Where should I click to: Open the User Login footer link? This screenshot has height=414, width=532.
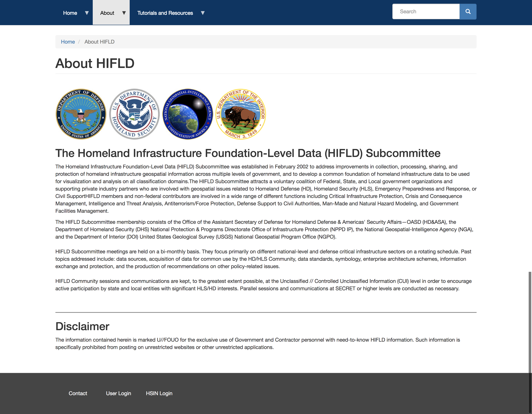[118, 393]
